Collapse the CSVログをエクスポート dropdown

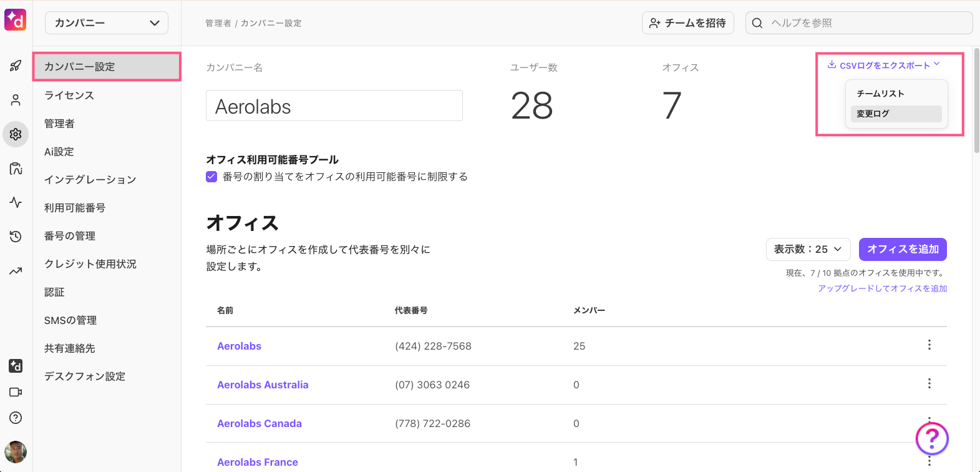click(883, 66)
